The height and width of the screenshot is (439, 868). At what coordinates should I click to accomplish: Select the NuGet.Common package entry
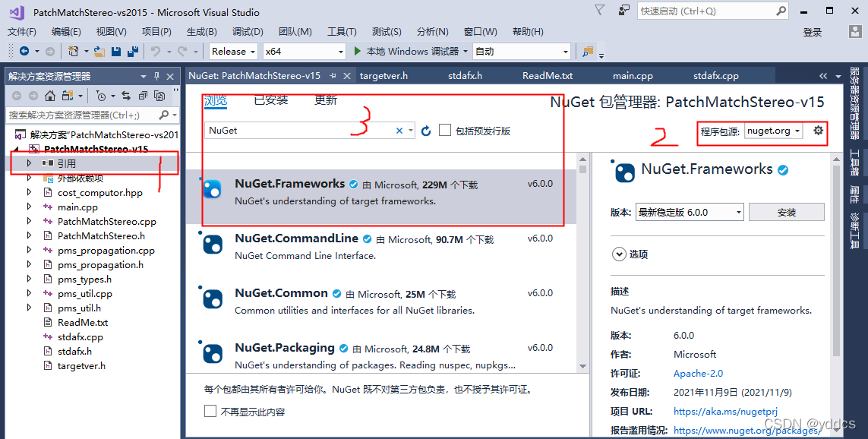click(380, 302)
